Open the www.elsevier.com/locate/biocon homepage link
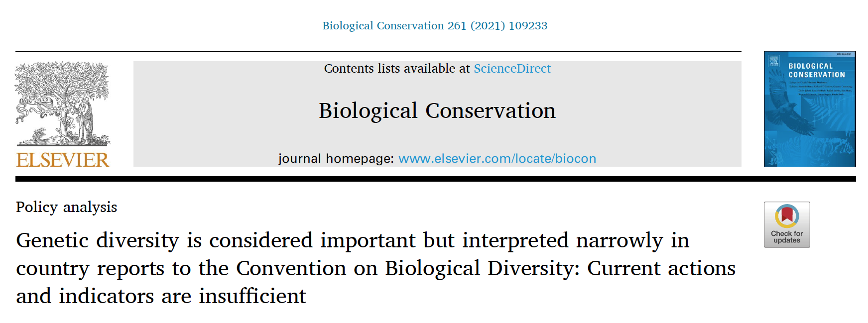Screen dimensions: 868x323 [x=497, y=159]
